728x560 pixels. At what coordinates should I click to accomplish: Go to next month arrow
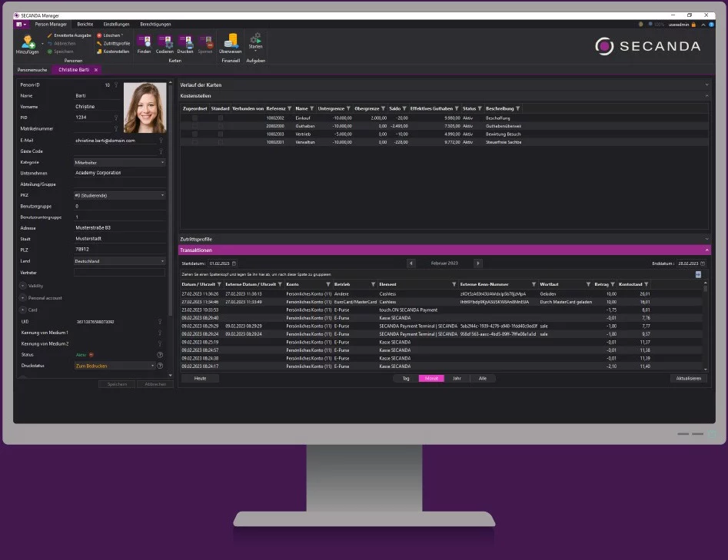[x=477, y=263]
